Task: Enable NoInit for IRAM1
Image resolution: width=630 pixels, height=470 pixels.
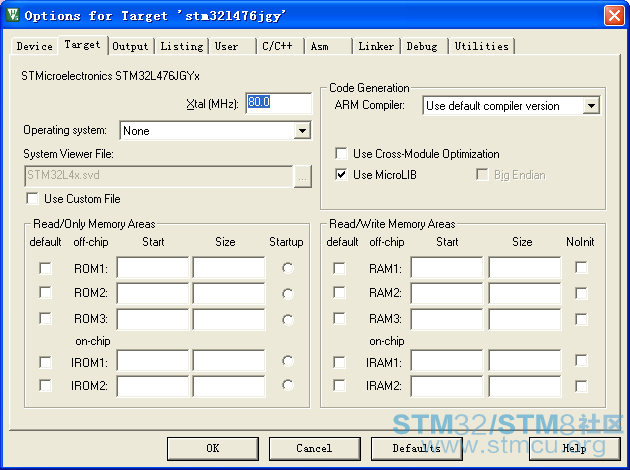Action: coord(581,360)
